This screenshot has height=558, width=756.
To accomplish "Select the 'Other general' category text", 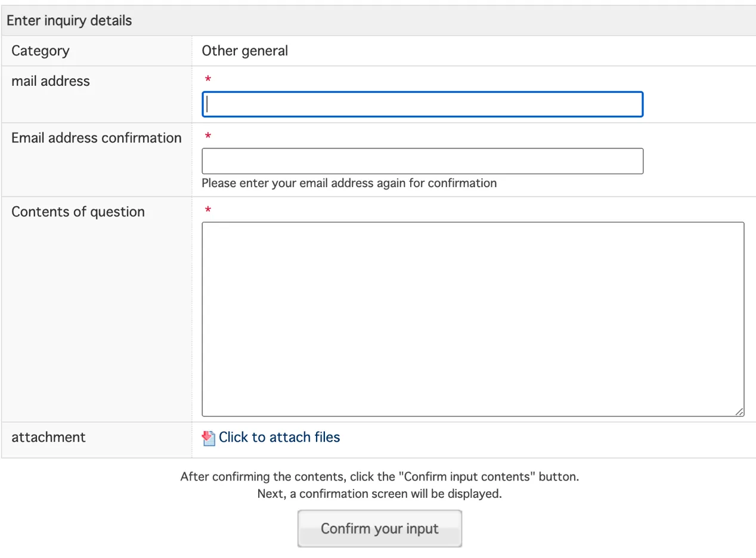I will pyautogui.click(x=244, y=51).
